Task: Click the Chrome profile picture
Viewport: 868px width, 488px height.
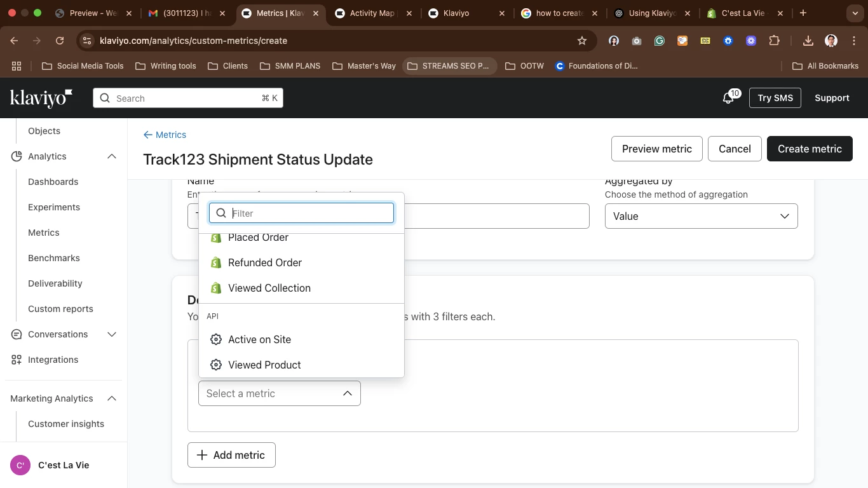Action: (x=831, y=41)
